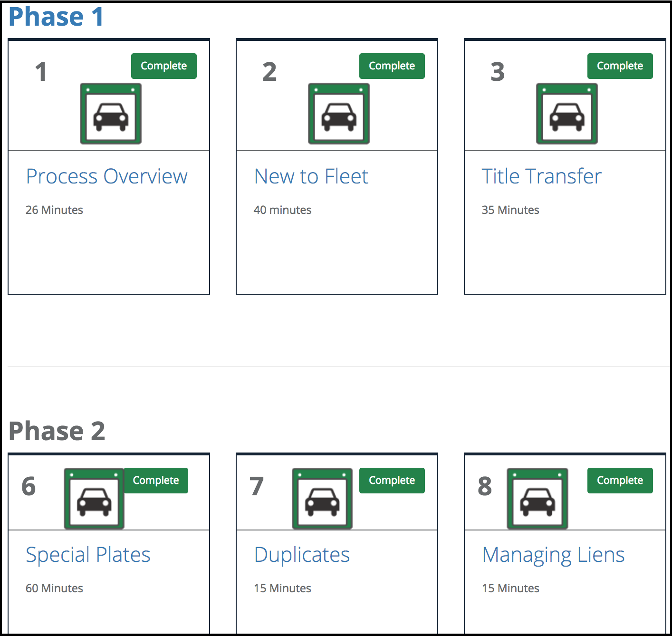The width and height of the screenshot is (672, 636).
Task: Open the Managing Liens course
Action: click(554, 555)
